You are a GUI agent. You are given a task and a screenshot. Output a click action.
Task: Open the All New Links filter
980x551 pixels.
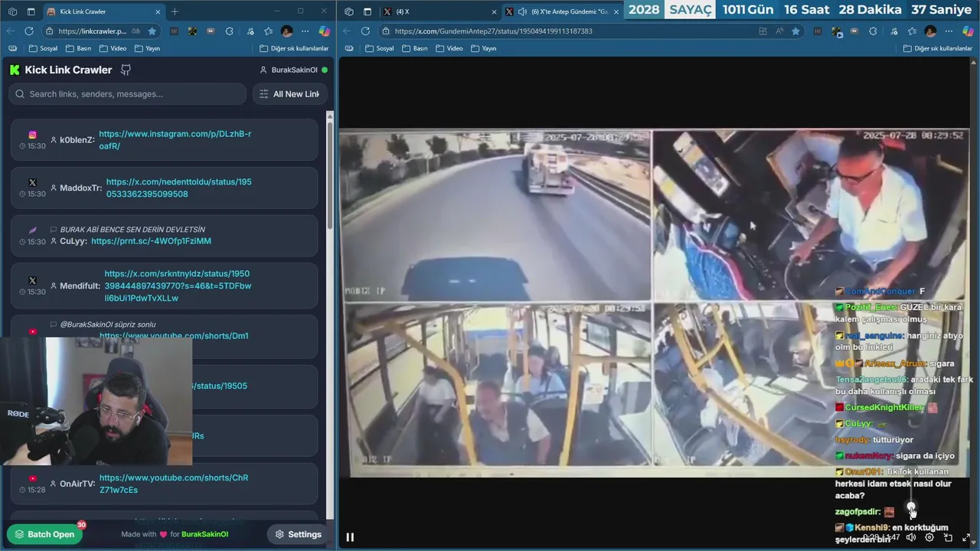click(290, 94)
